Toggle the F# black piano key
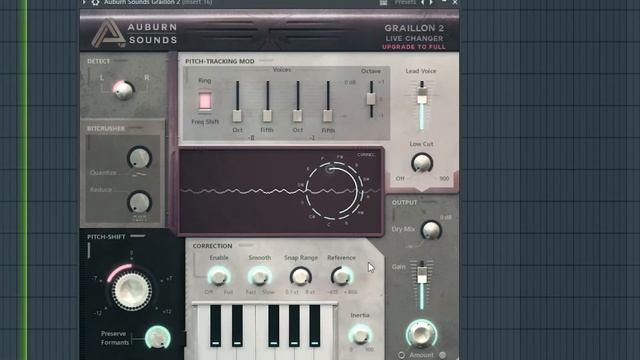 (x=273, y=326)
